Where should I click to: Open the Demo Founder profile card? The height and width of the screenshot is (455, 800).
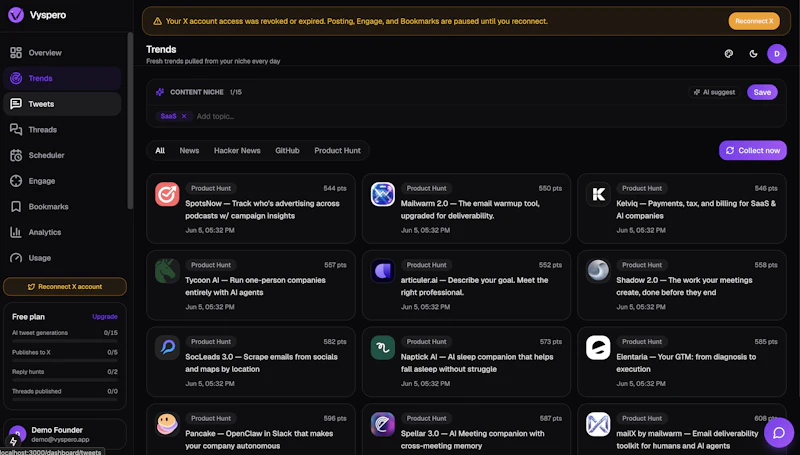65,434
